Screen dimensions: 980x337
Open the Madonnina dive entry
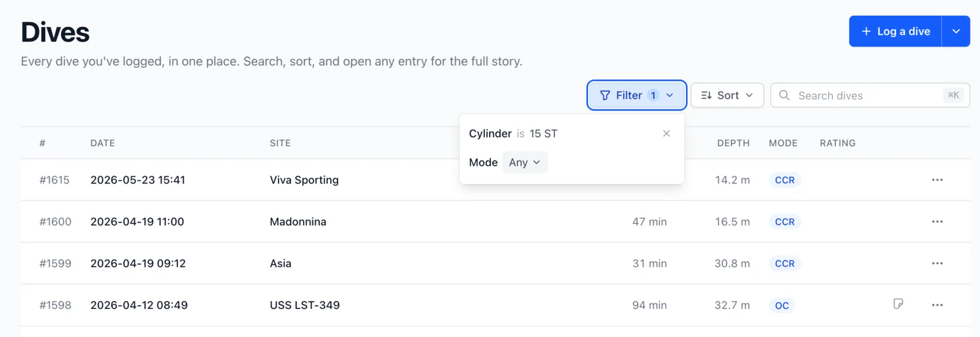click(x=298, y=221)
